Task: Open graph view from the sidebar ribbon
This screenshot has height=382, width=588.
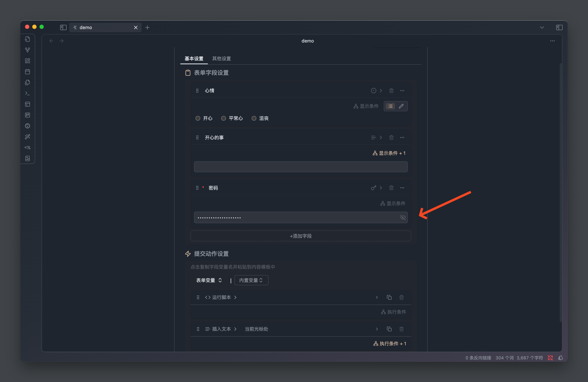Action: (27, 50)
